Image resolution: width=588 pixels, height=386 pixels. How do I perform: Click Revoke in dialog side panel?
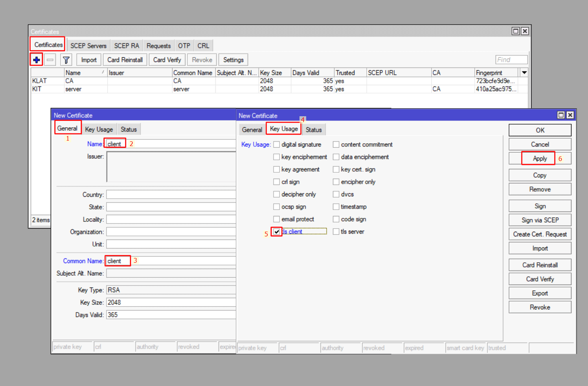540,307
